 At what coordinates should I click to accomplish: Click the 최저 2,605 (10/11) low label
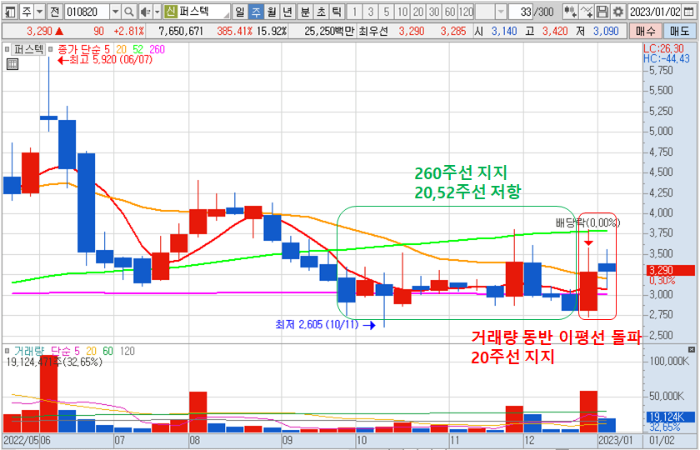click(x=325, y=325)
